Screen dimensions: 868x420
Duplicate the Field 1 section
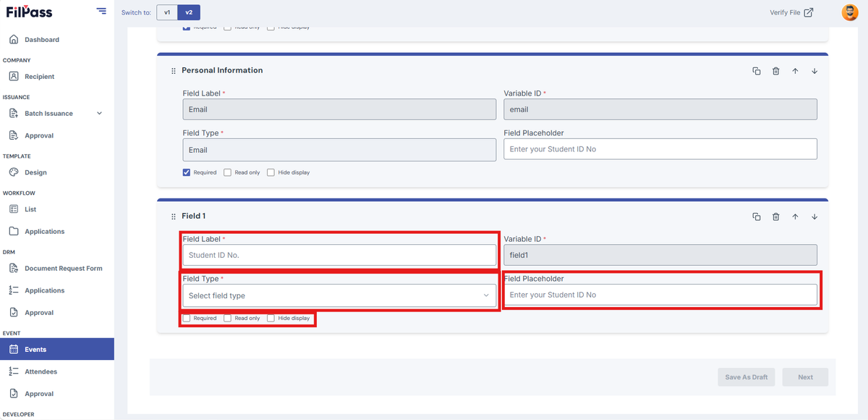[x=757, y=217]
